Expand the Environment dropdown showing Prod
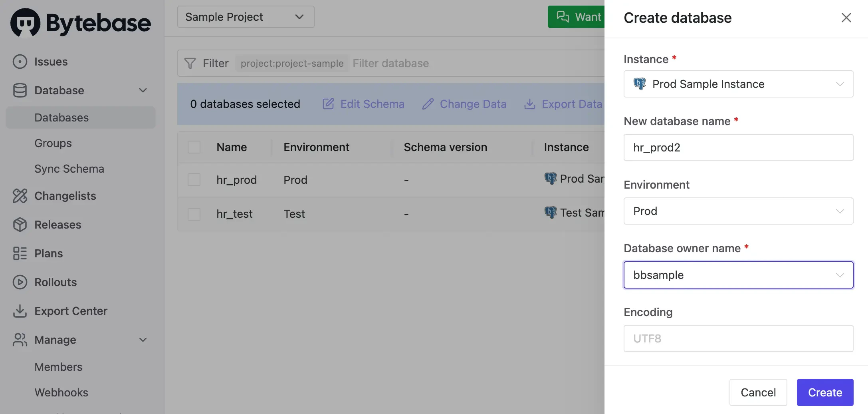Screen dimensions: 868x414 pyautogui.click(x=738, y=211)
